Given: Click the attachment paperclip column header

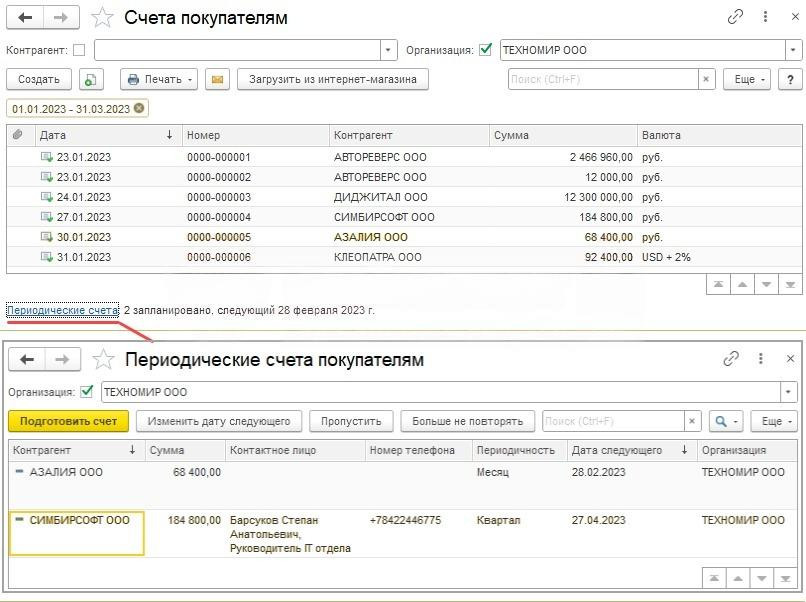Looking at the screenshot, I should pos(18,135).
